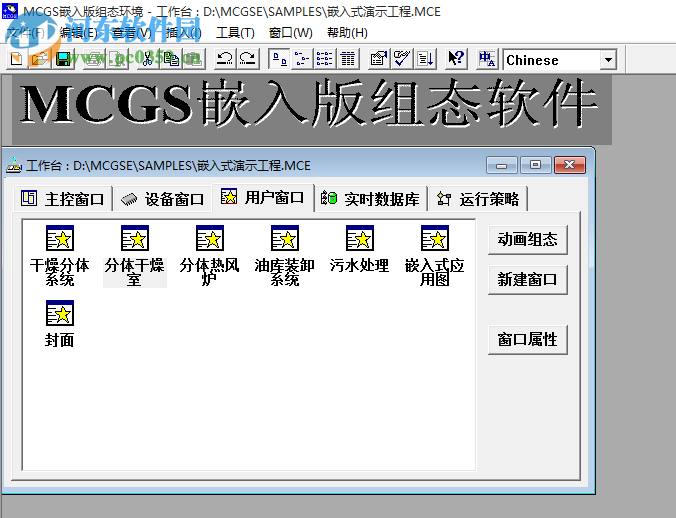Click the 动画组态 button
The image size is (676, 518).
(x=528, y=240)
